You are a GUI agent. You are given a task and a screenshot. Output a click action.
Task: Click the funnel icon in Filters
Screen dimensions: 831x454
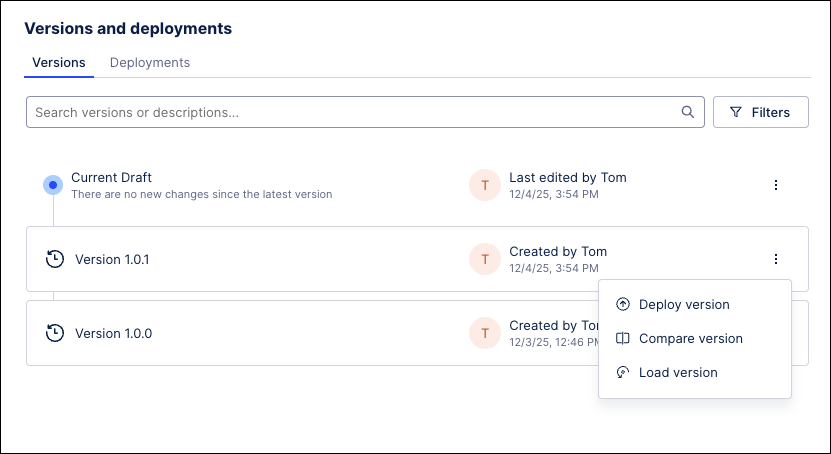click(736, 112)
